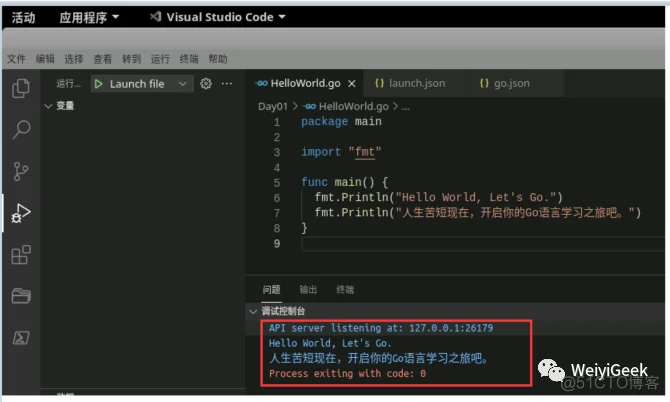Click the Hello World Println line
The height and width of the screenshot is (402, 670).
(438, 197)
